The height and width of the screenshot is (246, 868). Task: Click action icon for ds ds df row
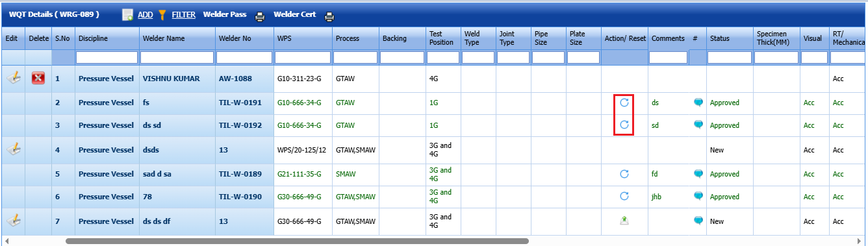click(x=624, y=221)
